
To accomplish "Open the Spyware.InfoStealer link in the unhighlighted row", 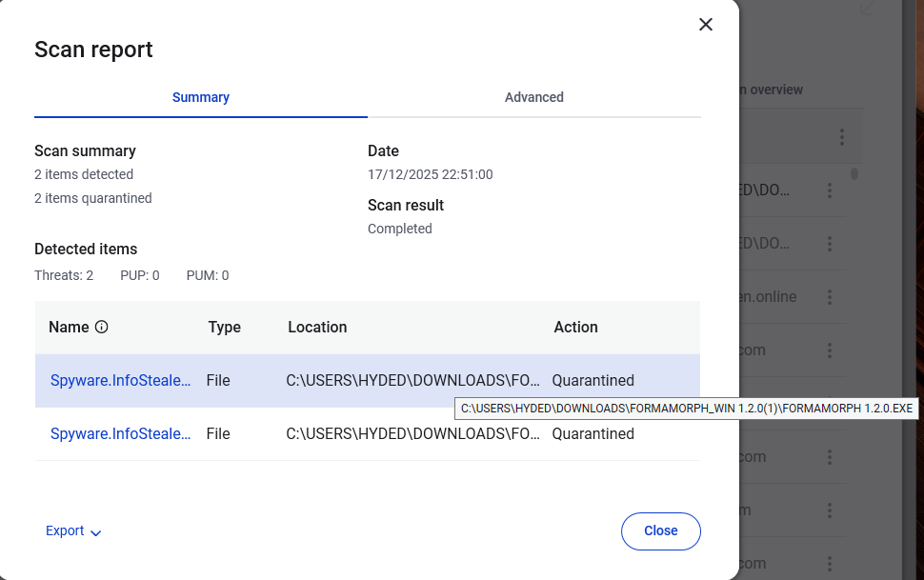I will 120,433.
